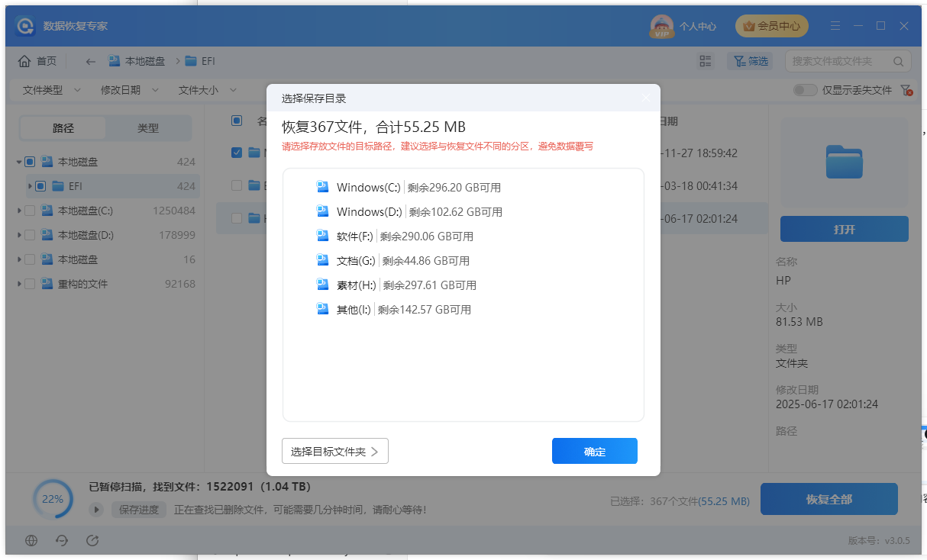927x560 pixels.
Task: Toggle the EFI tree checkbox
Action: click(40, 186)
